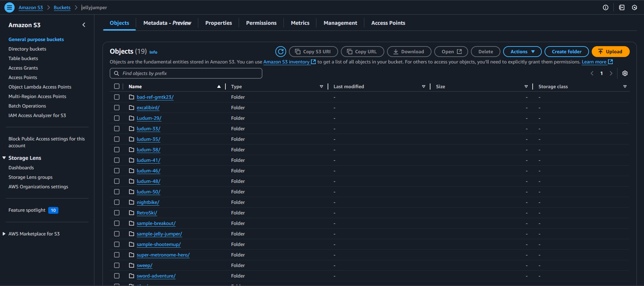Click folder icon next to nightbike
644x286 pixels.
(x=132, y=202)
